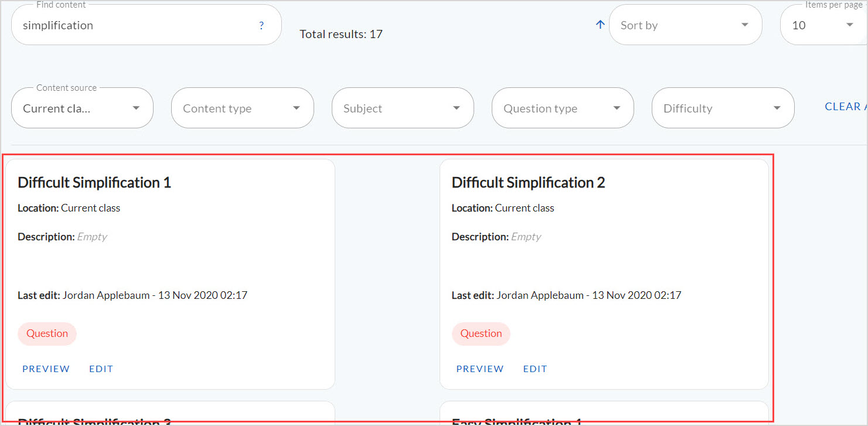This screenshot has height=426, width=868.
Task: Toggle the sort direction arrow next to Total results
Action: pos(599,25)
